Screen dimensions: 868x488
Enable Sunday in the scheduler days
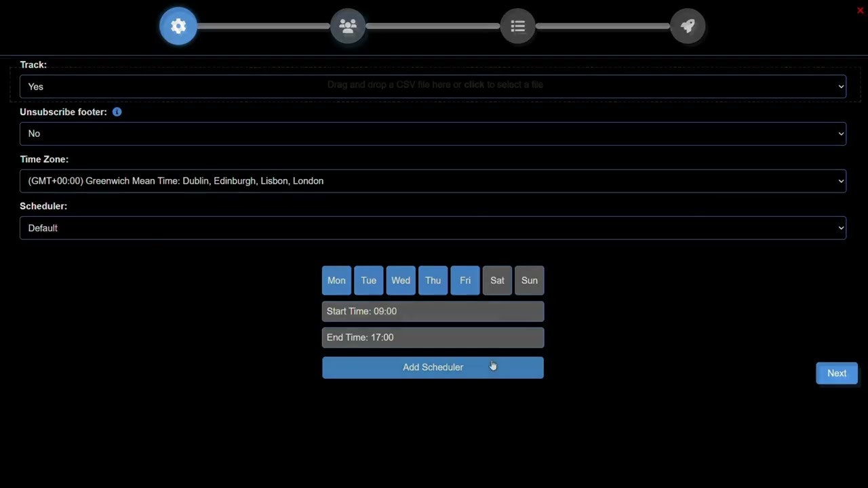[529, 280]
